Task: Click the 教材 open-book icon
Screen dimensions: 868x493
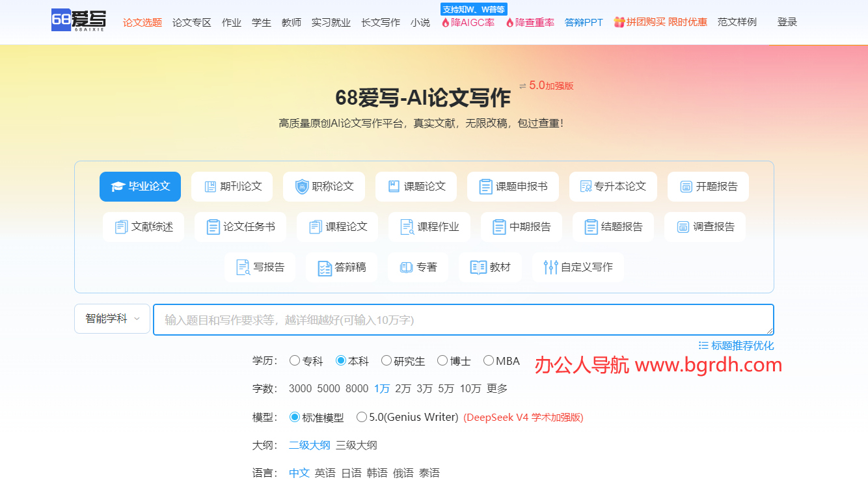Action: 478,267
